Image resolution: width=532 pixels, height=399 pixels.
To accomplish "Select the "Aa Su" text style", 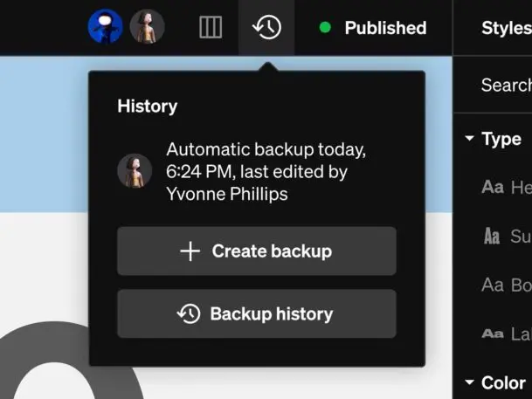I will [x=507, y=236].
